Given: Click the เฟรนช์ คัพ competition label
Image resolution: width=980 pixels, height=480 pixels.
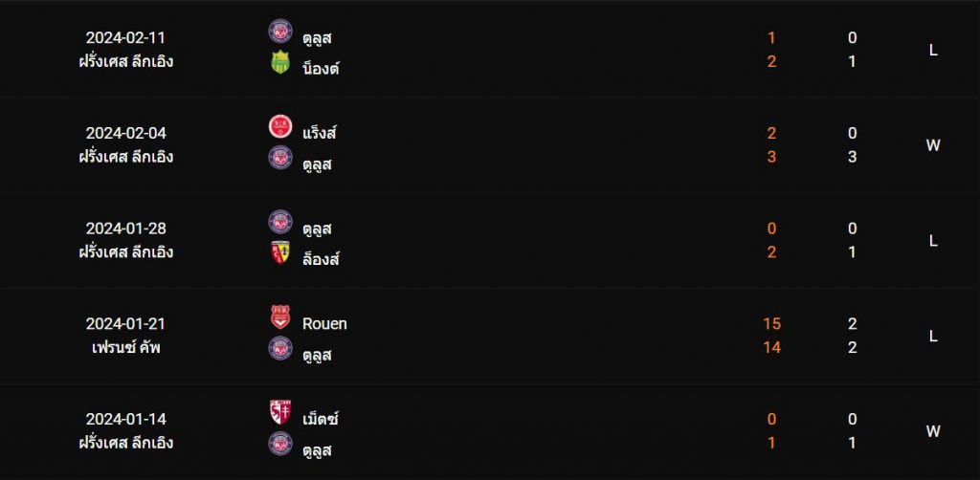Looking at the screenshot, I should (125, 347).
